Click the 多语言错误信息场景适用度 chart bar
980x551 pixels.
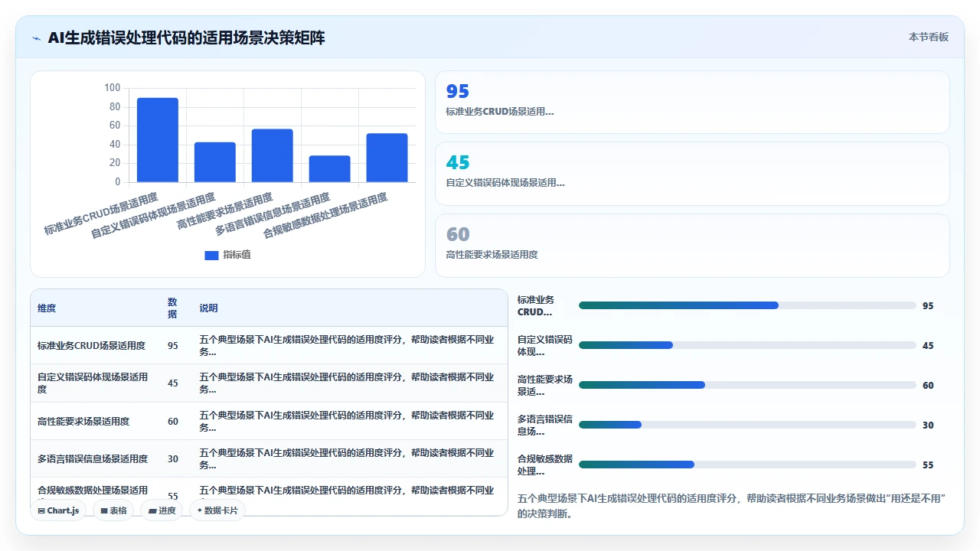tap(330, 169)
